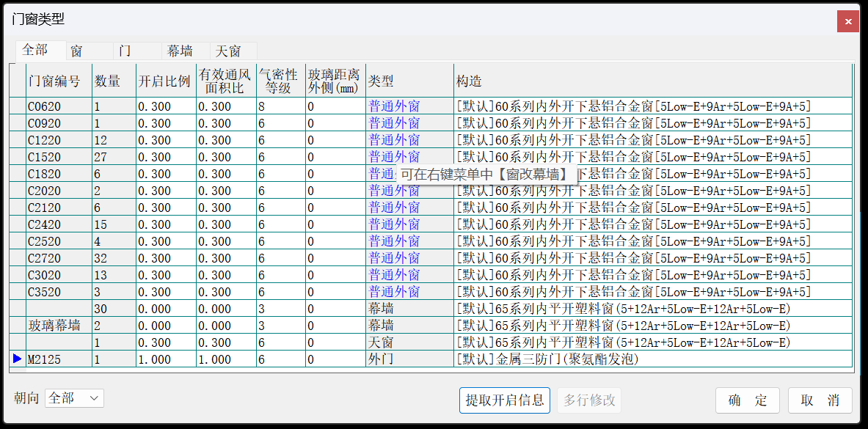Click the 数量 cell showing 32
The image size is (868, 429).
pyautogui.click(x=113, y=258)
